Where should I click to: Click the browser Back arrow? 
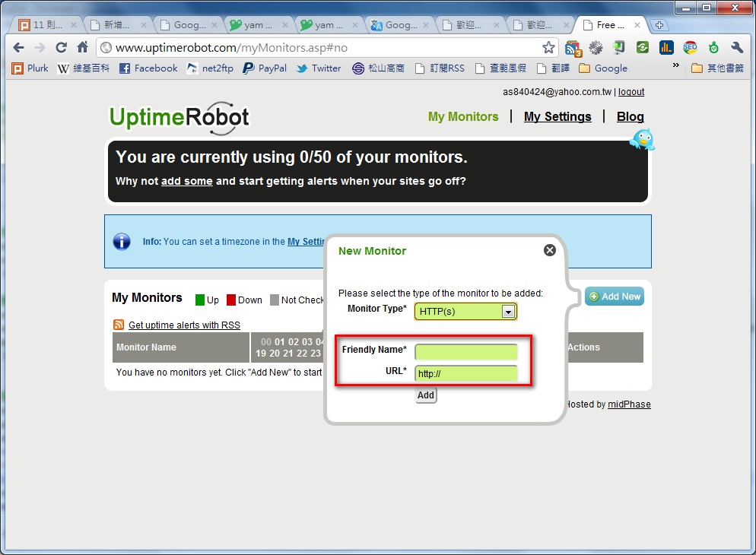click(x=18, y=47)
